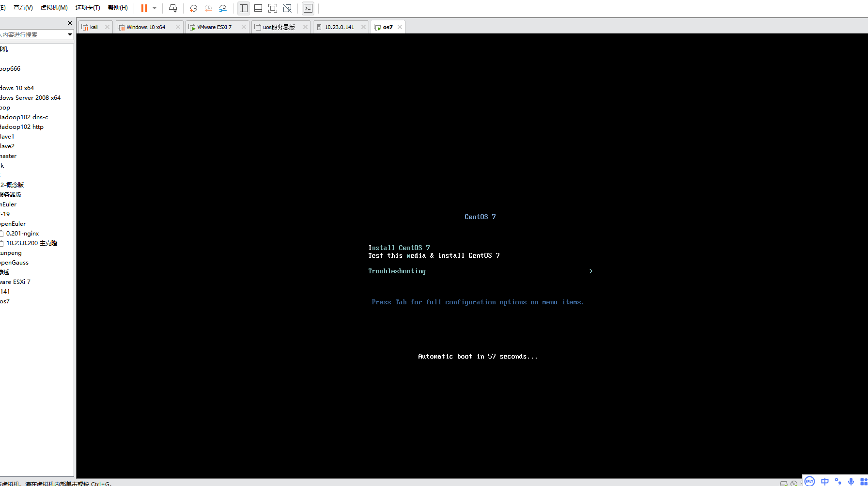
Task: Select Hadoop102 http in the library
Action: 22,127
